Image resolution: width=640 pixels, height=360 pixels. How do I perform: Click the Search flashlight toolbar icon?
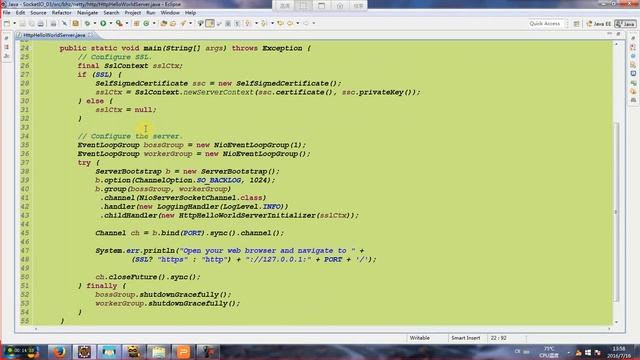pos(183,24)
